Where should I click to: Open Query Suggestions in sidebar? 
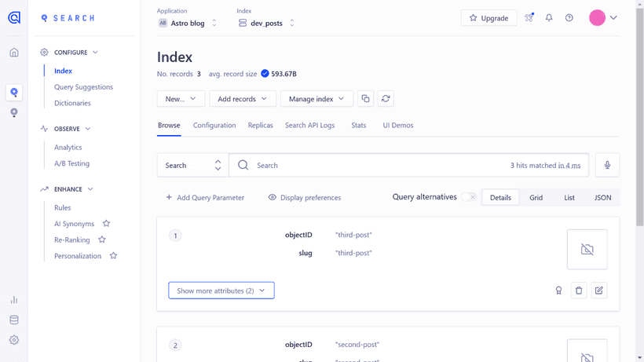(x=83, y=86)
